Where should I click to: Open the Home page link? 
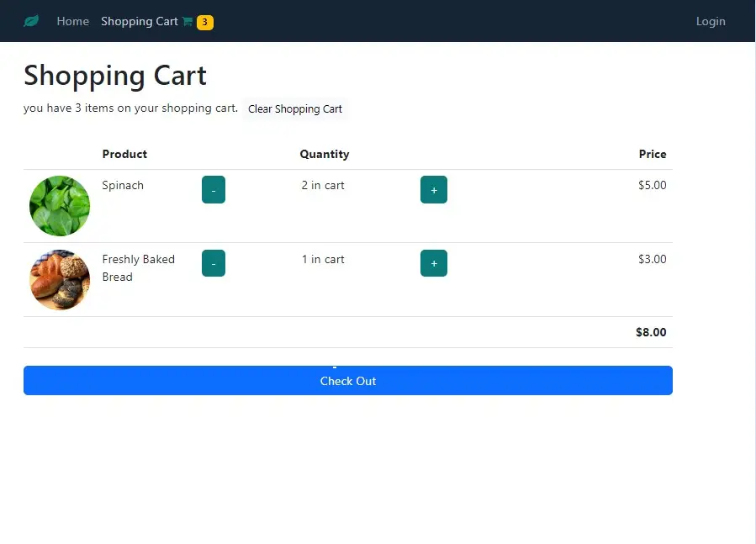73,21
